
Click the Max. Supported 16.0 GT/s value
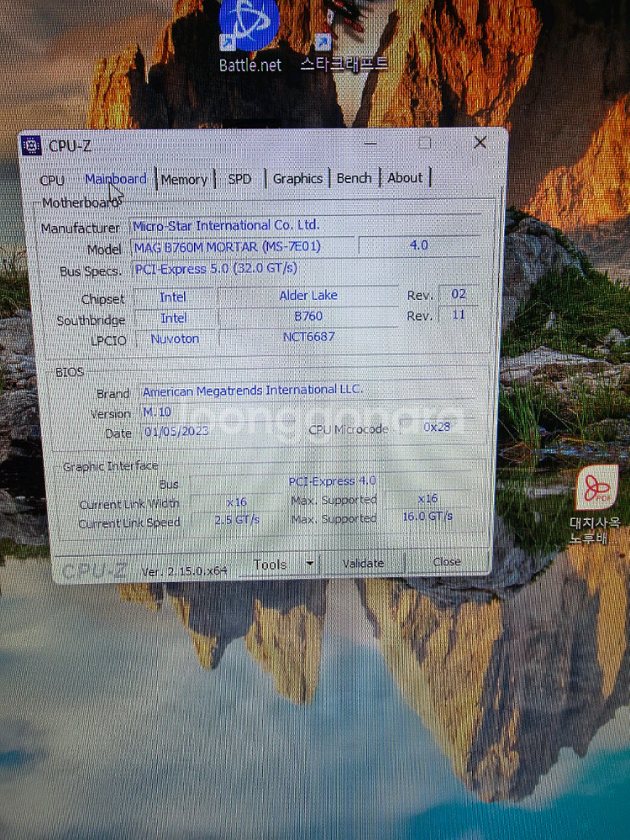tap(428, 517)
